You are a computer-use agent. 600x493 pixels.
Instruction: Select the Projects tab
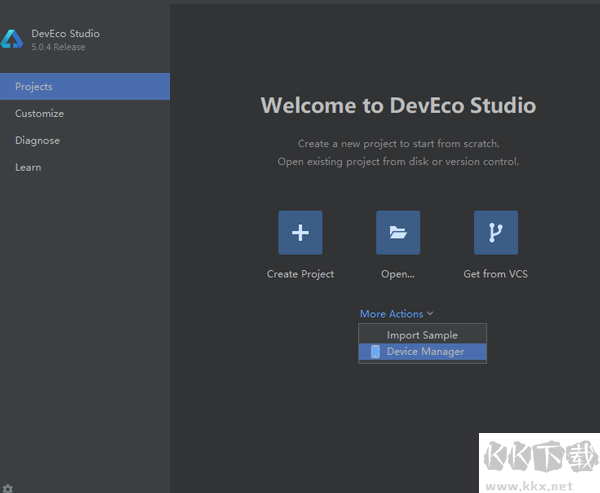pos(85,87)
